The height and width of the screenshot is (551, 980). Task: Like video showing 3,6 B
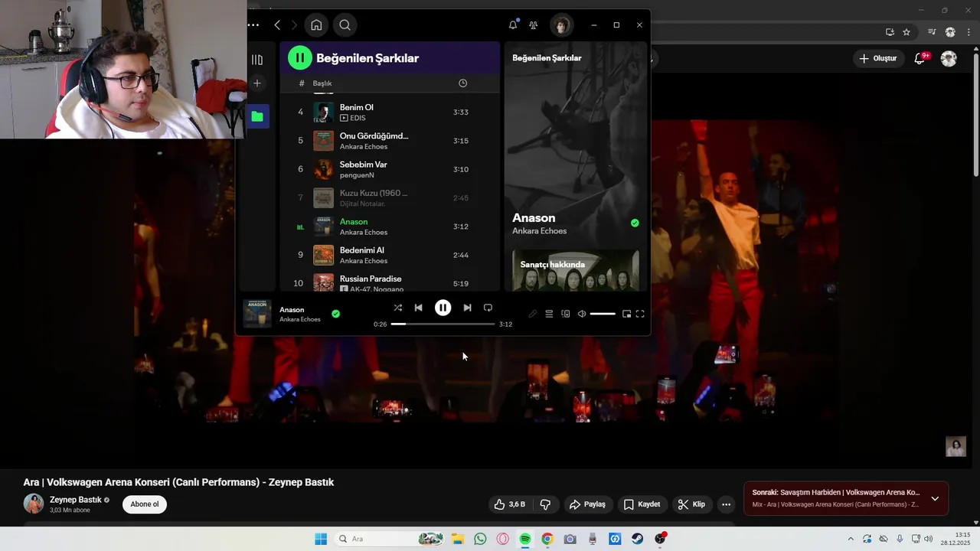pyautogui.click(x=510, y=504)
